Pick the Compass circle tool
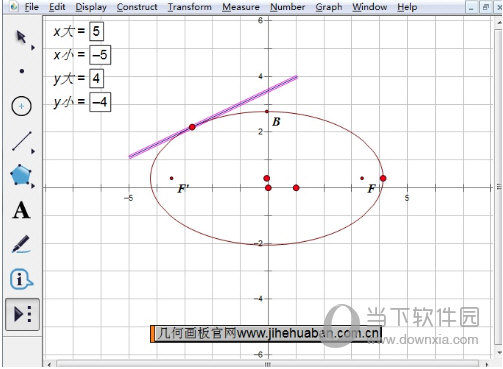 click(x=21, y=106)
